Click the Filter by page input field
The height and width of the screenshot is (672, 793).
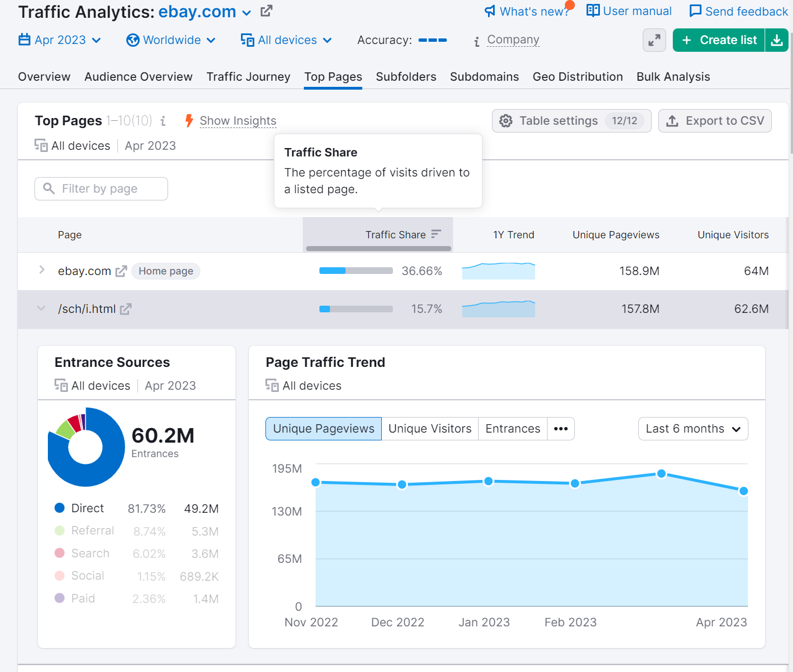[101, 189]
